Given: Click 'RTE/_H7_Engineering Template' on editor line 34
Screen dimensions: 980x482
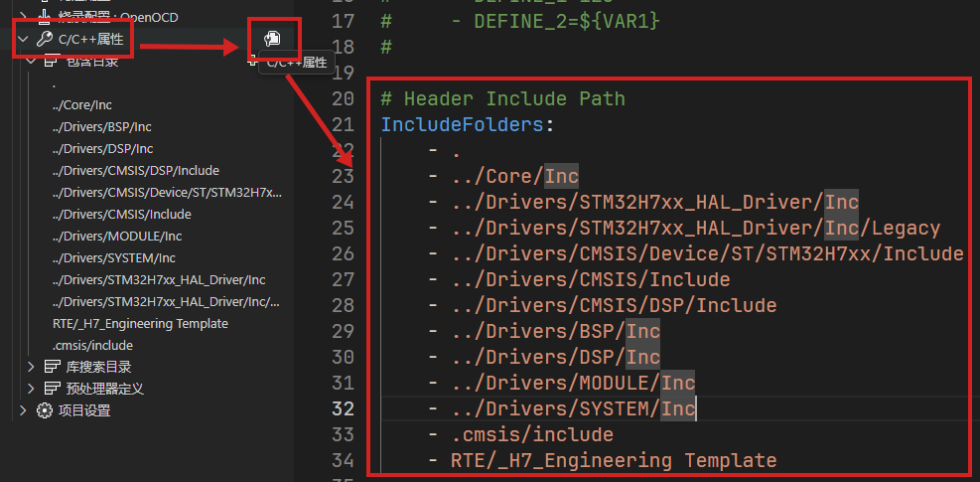Looking at the screenshot, I should tap(614, 461).
